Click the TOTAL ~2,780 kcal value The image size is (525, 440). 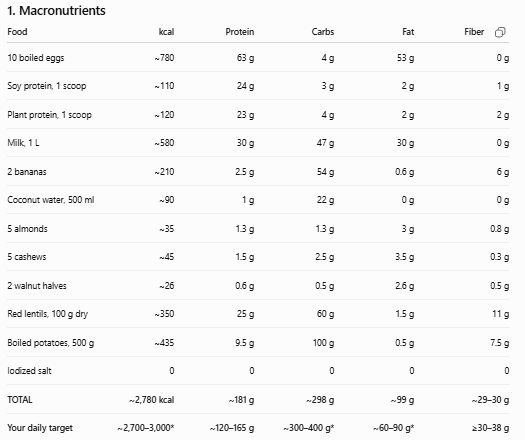152,400
